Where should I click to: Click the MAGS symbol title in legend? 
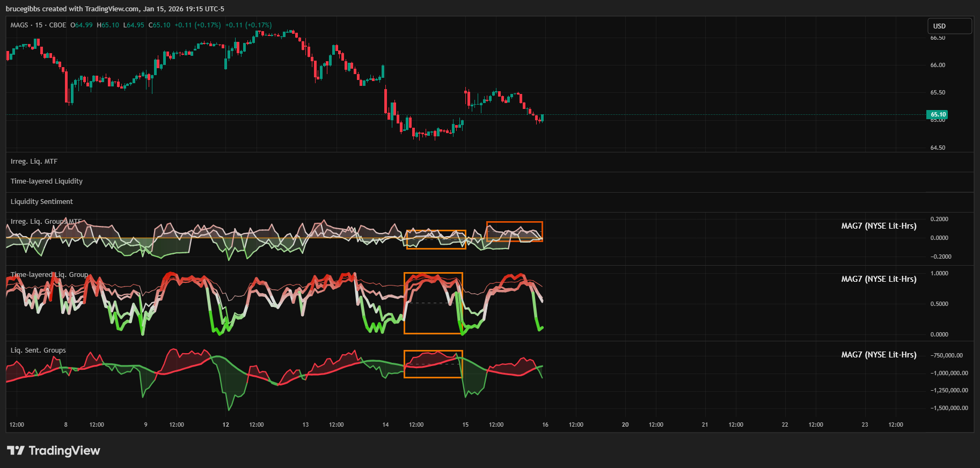click(x=19, y=25)
